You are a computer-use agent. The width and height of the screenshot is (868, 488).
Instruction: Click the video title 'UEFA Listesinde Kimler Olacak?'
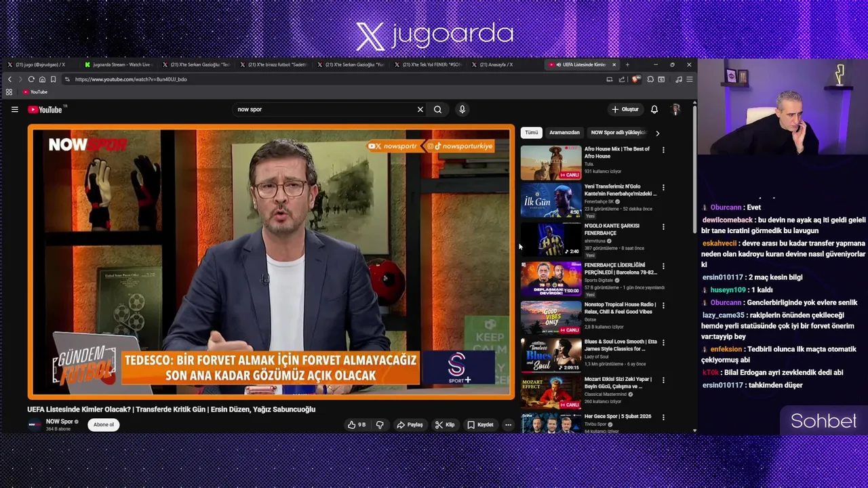point(171,409)
